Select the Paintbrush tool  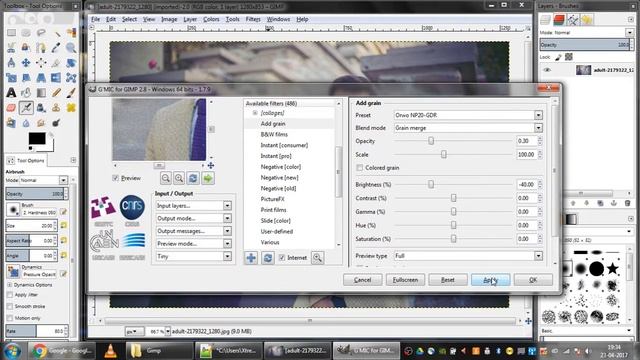(71, 93)
